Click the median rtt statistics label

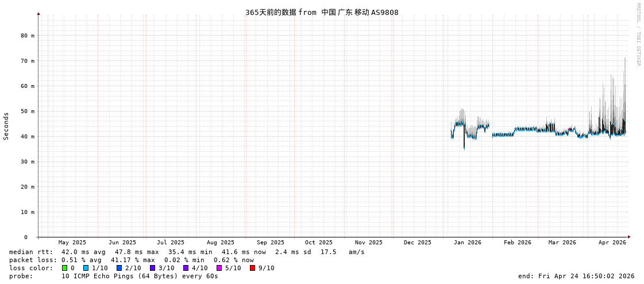point(31,252)
